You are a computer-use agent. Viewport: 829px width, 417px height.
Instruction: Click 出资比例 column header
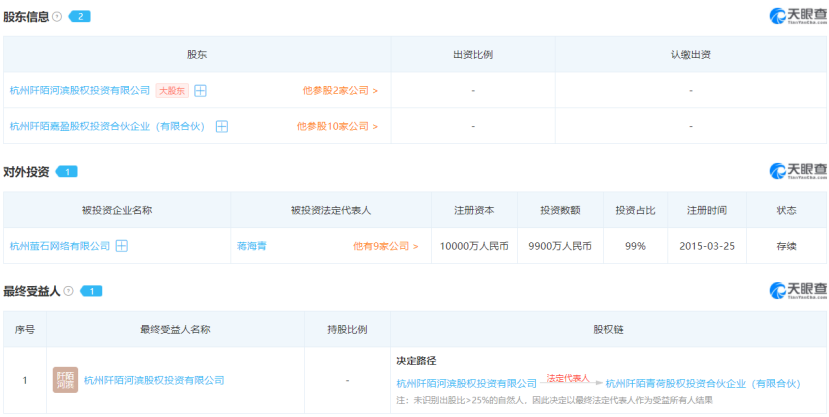pos(473,54)
